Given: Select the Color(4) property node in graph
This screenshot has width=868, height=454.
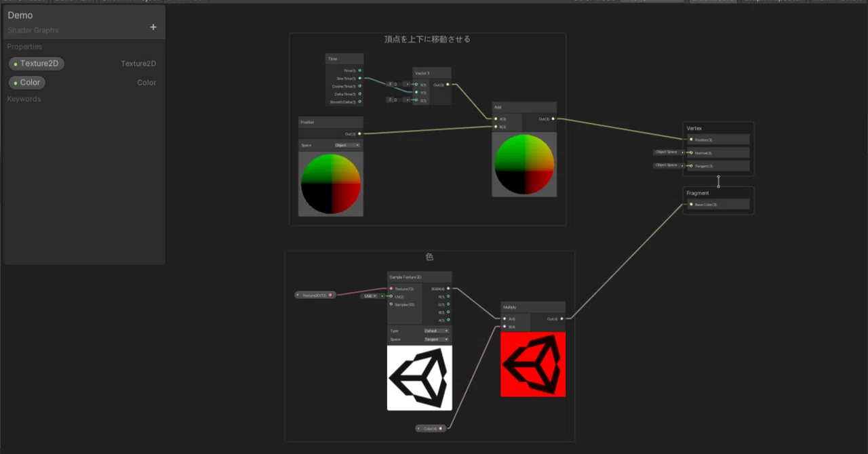Looking at the screenshot, I should [431, 428].
